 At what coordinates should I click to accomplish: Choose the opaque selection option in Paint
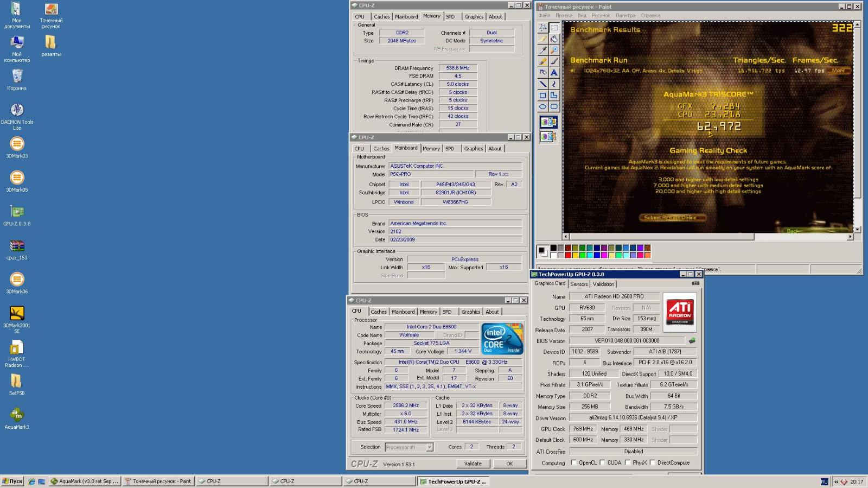coord(548,122)
